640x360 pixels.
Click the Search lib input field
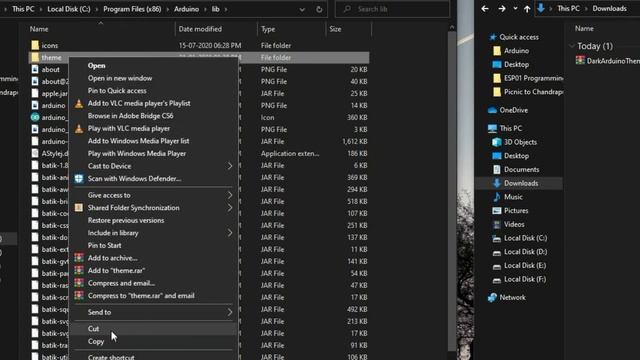392,9
